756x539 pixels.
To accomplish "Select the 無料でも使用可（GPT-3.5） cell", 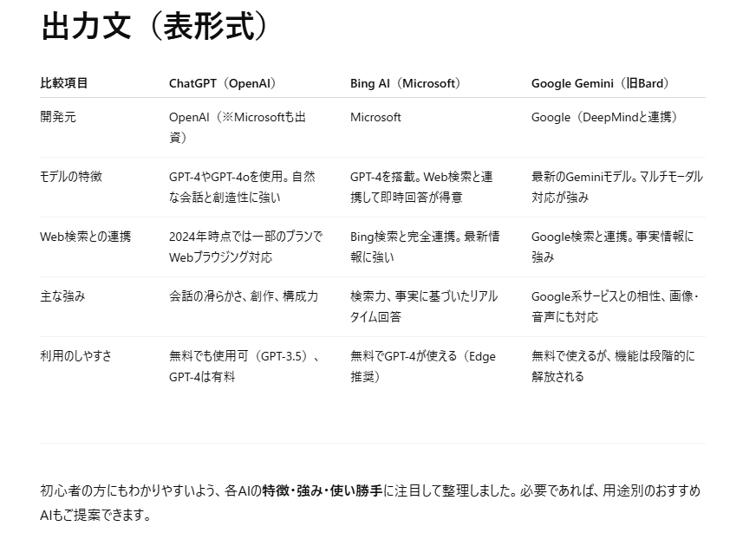I will tap(244, 366).
